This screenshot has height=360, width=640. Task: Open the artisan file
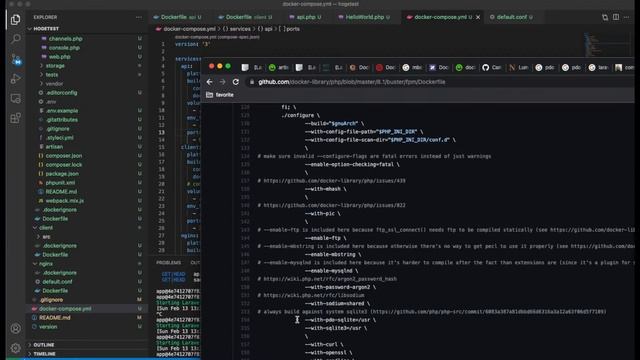click(x=54, y=147)
